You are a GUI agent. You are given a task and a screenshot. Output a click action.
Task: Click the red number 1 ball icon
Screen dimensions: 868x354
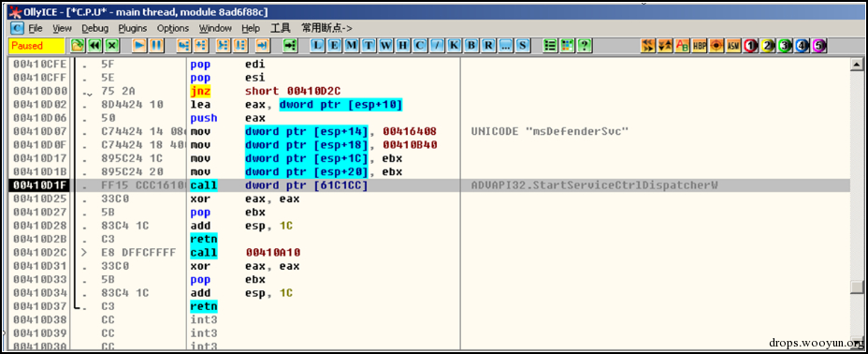pyautogui.click(x=751, y=46)
